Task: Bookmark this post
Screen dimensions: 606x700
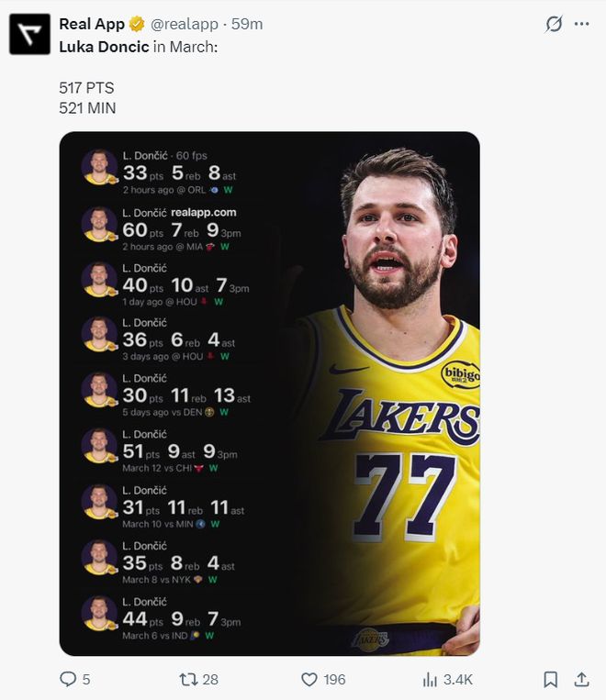Action: click(x=550, y=679)
